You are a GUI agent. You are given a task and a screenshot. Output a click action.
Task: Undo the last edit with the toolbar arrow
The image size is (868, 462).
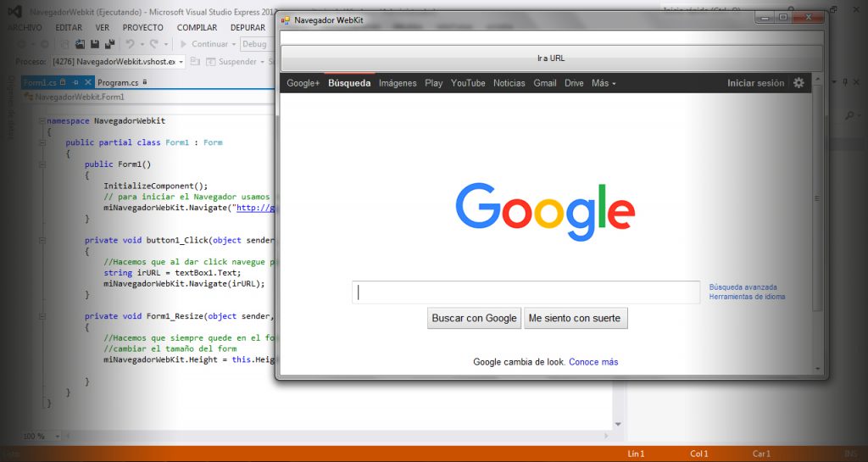[130, 44]
